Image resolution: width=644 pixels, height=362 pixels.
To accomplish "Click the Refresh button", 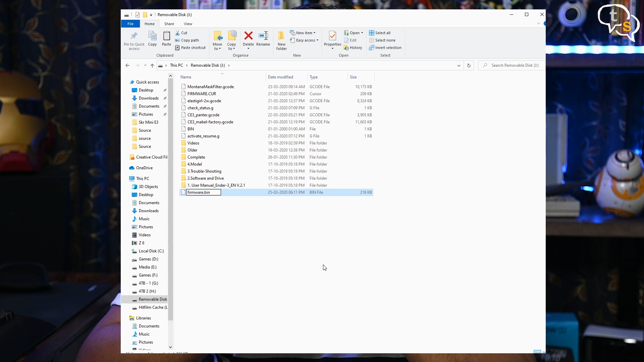I will (469, 65).
